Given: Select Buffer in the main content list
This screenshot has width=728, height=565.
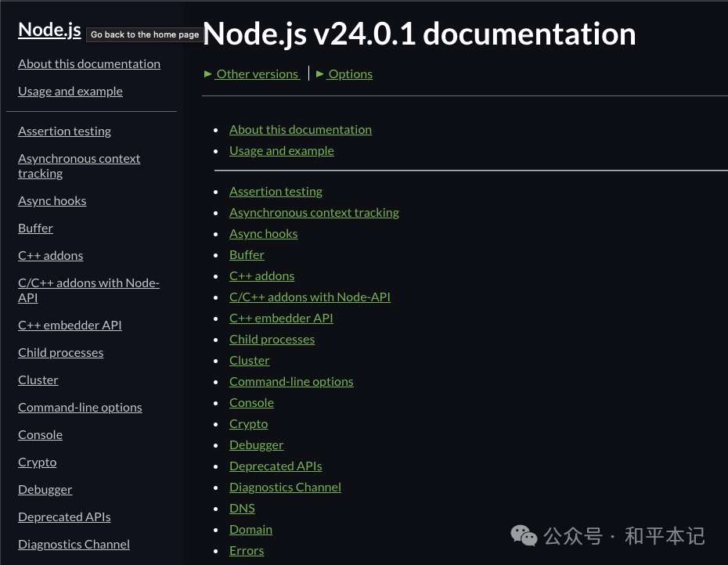Looking at the screenshot, I should coord(247,255).
